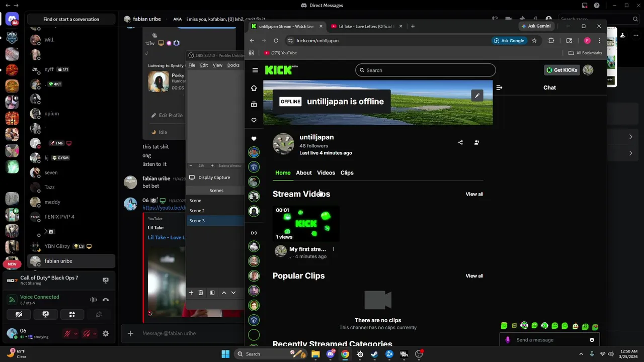Open Windows Start menu
The height and width of the screenshot is (362, 644).
(x=225, y=354)
